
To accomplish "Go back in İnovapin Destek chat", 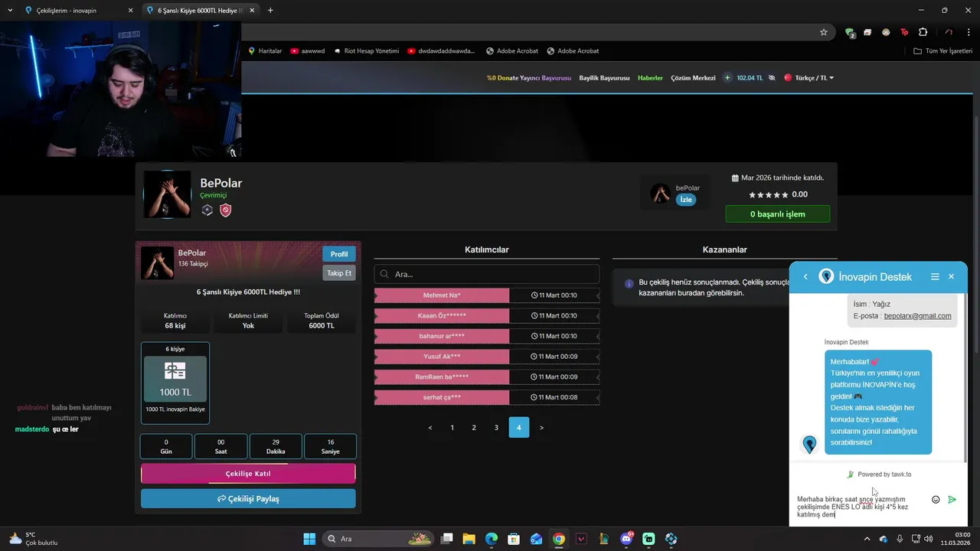I will [805, 277].
